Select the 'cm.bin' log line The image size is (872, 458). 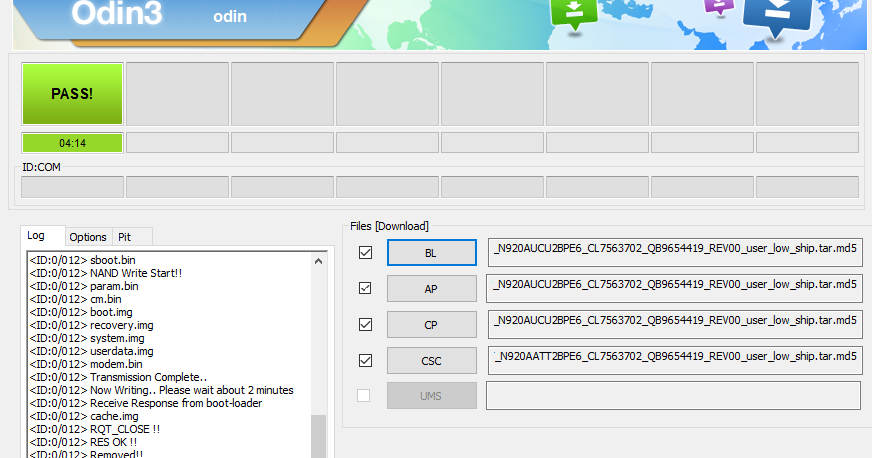[x=75, y=299]
